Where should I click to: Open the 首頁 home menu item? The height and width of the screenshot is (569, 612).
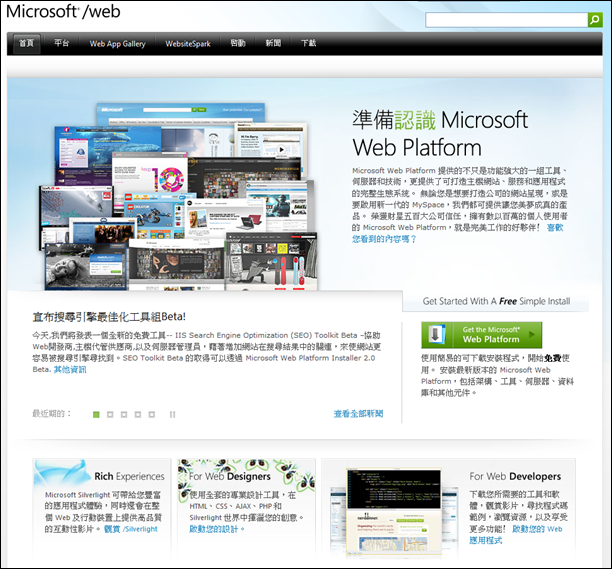pos(27,43)
